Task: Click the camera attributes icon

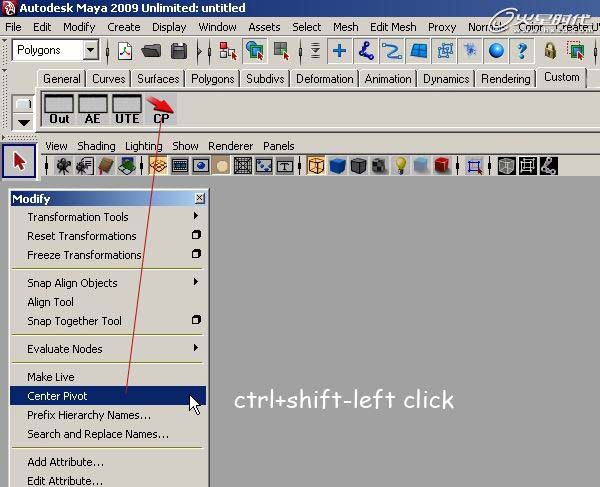Action: pos(84,166)
